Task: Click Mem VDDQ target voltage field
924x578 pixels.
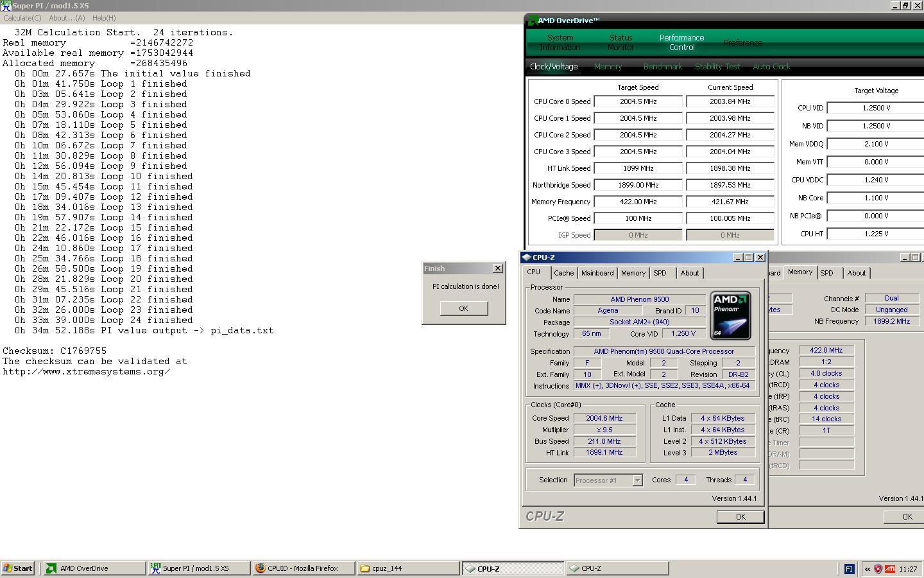Action: (875, 144)
